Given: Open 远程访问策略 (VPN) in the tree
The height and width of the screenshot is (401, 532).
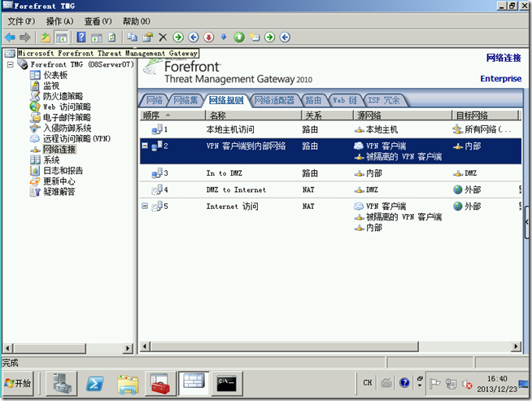Looking at the screenshot, I should (x=76, y=138).
